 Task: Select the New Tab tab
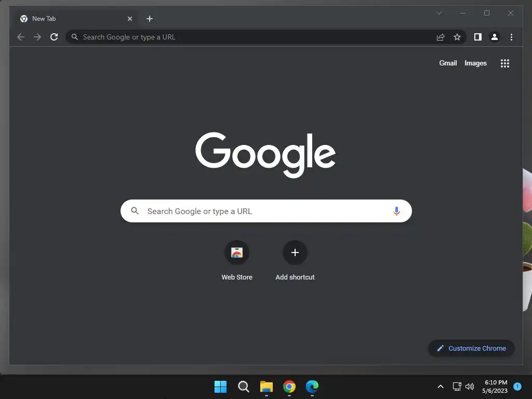coord(76,19)
